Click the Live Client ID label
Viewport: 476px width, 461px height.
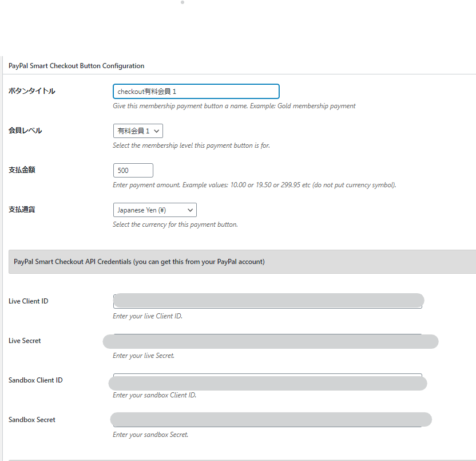(28, 301)
